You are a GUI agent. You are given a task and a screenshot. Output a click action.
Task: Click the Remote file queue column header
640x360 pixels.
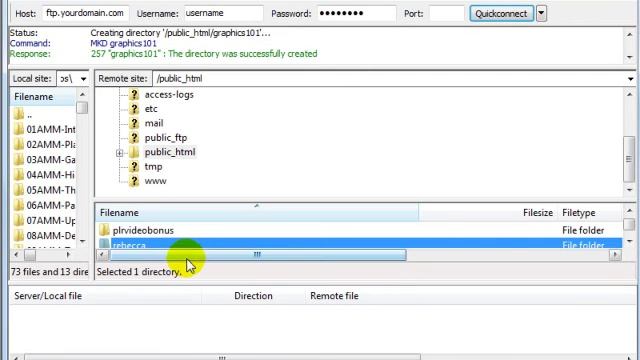pyautogui.click(x=334, y=296)
